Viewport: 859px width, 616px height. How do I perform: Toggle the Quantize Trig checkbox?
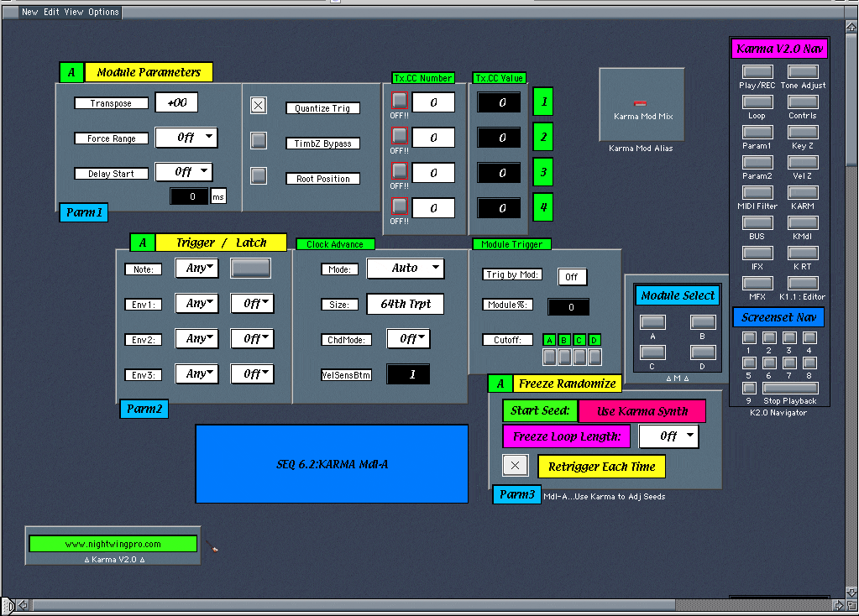259,105
